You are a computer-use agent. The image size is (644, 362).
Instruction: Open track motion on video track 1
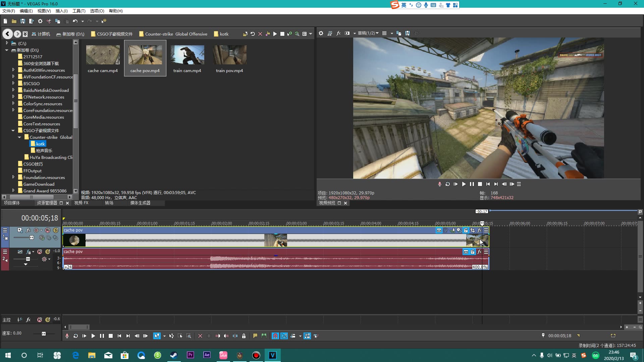[20, 230]
